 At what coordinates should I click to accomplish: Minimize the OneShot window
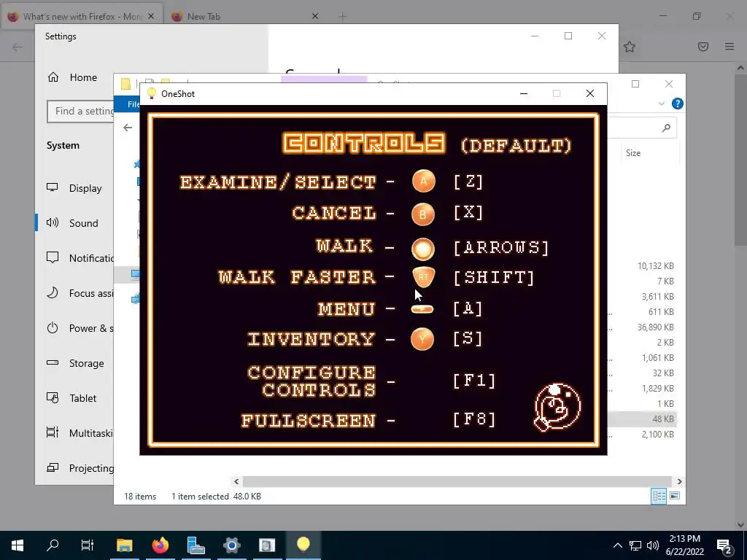(x=524, y=93)
